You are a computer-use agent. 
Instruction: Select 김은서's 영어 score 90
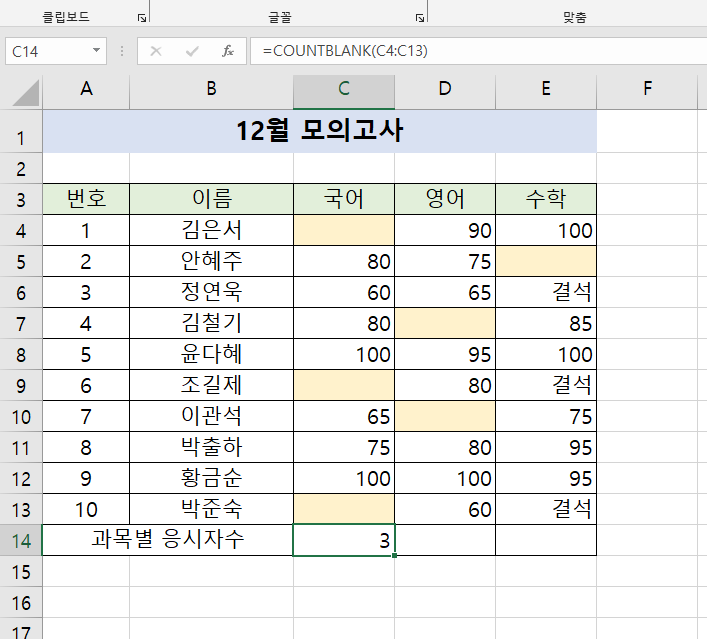(445, 230)
